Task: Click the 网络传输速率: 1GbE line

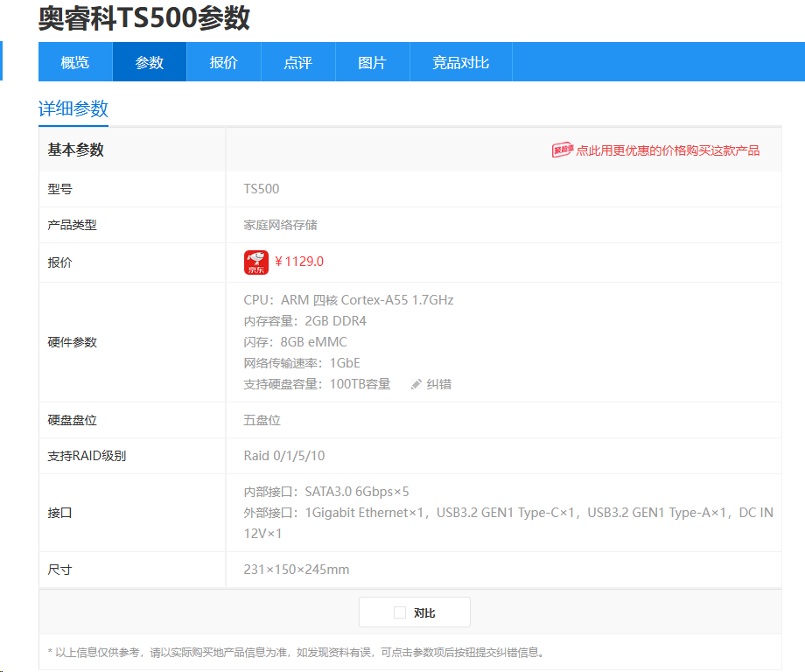Action: pyautogui.click(x=302, y=363)
